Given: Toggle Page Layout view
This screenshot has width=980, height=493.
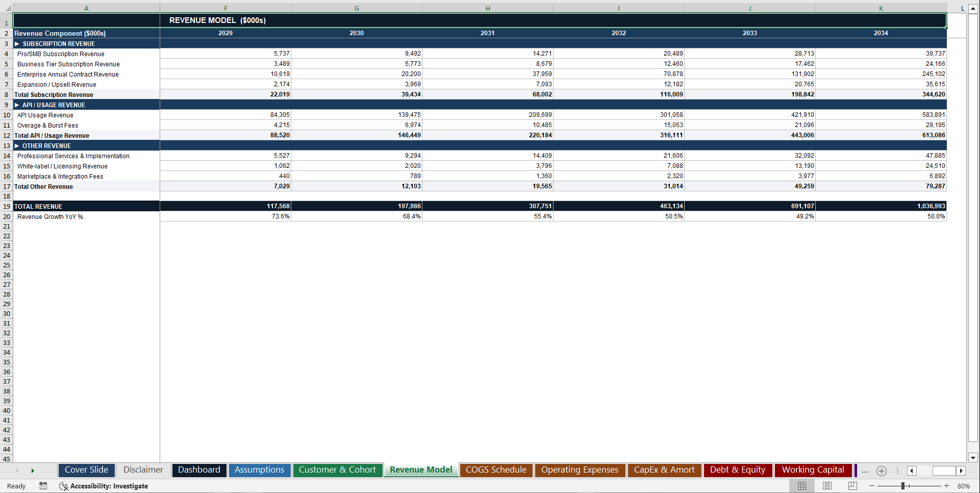Looking at the screenshot, I should [827, 486].
